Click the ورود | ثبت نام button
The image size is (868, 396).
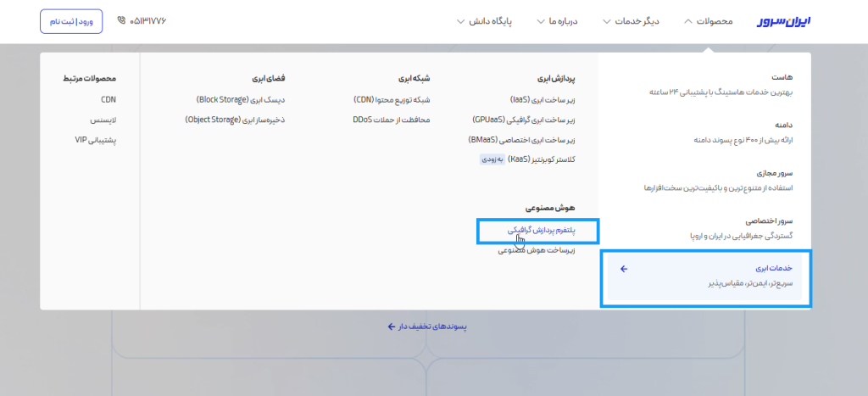point(71,21)
